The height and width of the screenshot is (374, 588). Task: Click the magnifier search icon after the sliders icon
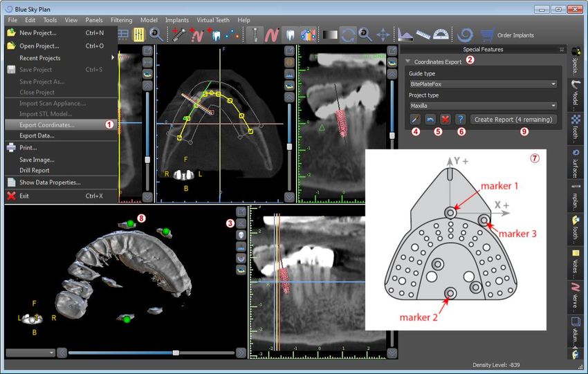(156, 35)
